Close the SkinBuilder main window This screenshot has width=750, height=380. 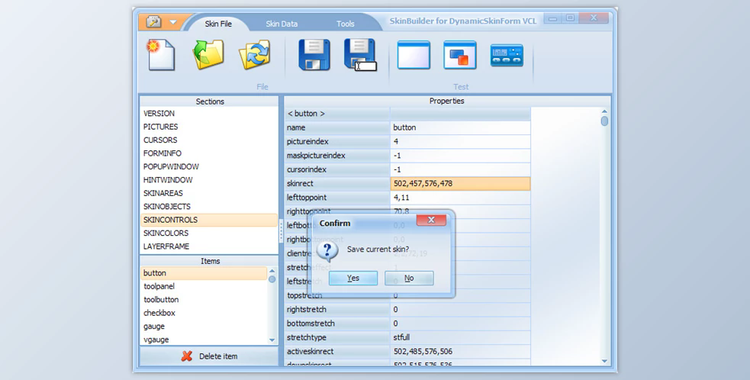point(594,19)
